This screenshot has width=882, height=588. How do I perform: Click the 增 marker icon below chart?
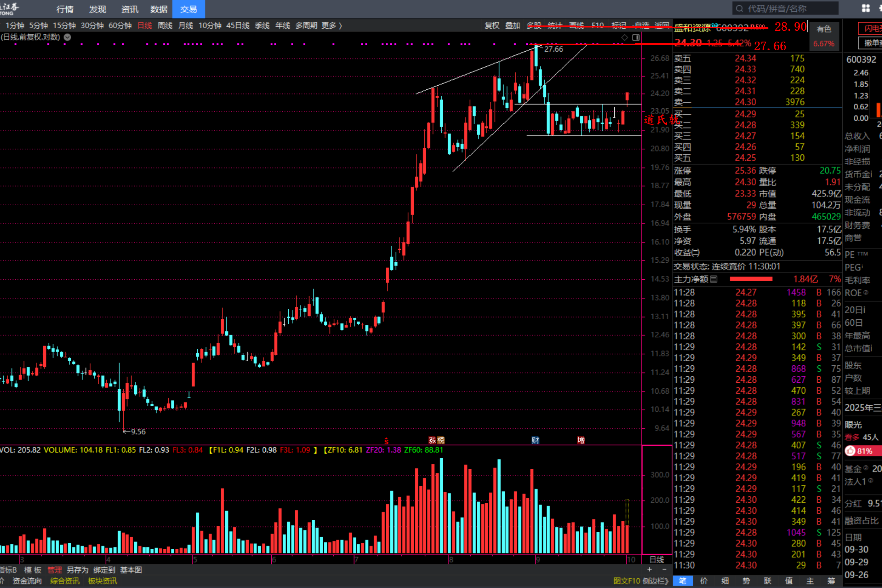[581, 440]
